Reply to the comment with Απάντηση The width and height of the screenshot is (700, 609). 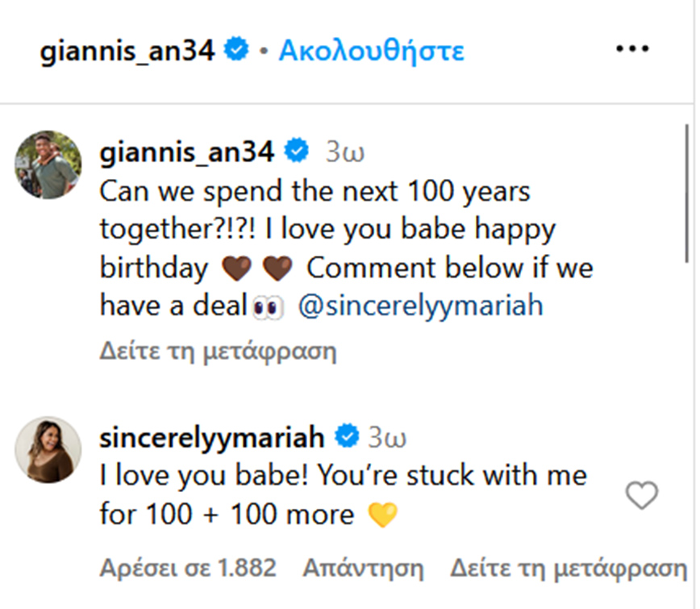pos(363,568)
